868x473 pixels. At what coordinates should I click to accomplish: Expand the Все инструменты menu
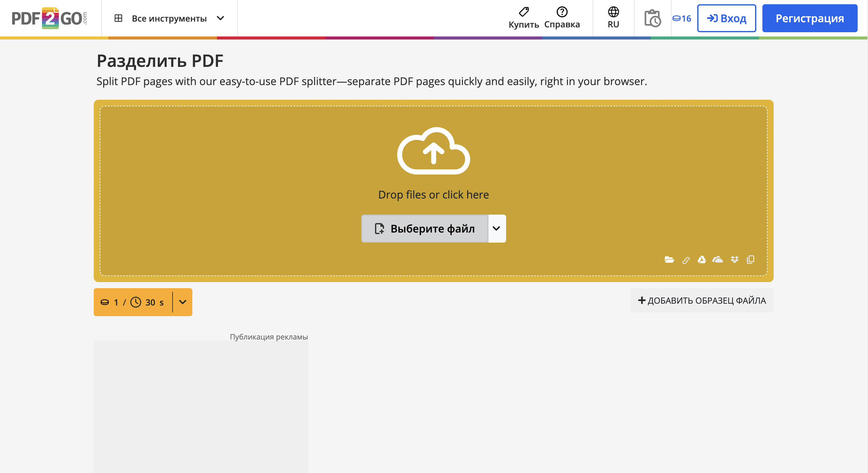pyautogui.click(x=169, y=18)
